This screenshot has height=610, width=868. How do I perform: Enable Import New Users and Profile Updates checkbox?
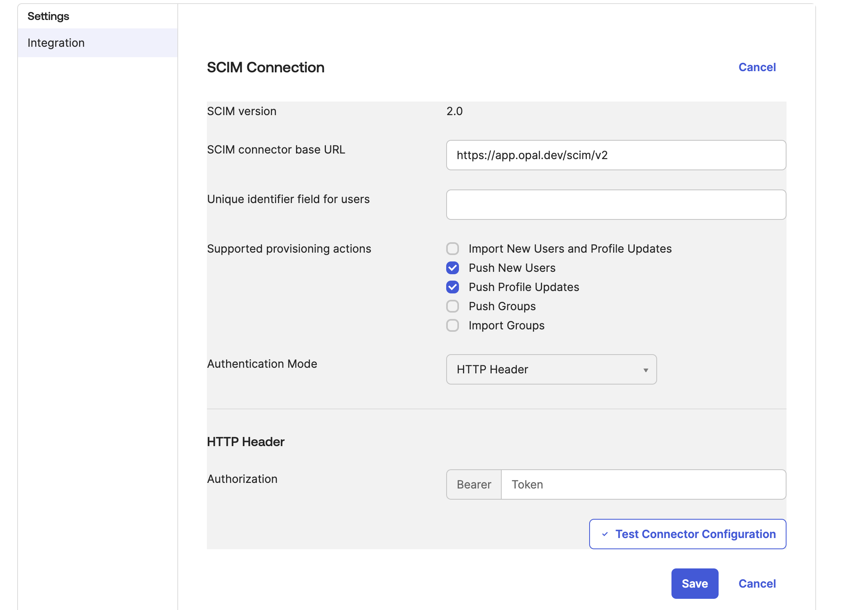click(x=453, y=249)
